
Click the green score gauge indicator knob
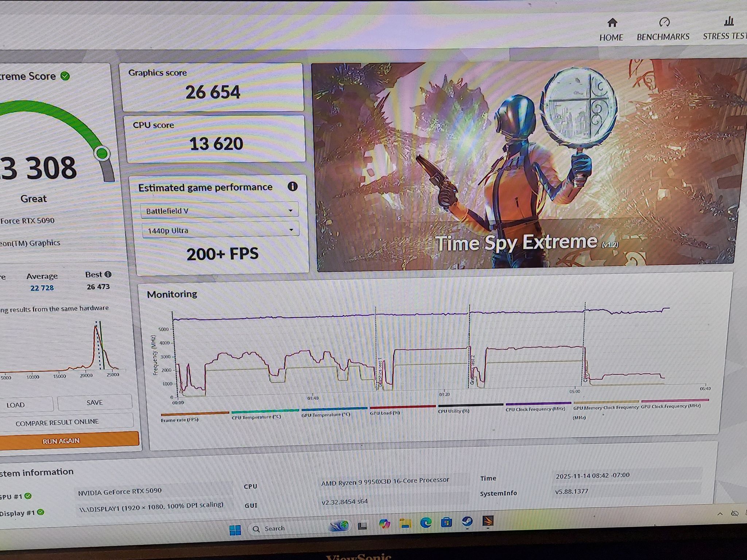pos(102,153)
